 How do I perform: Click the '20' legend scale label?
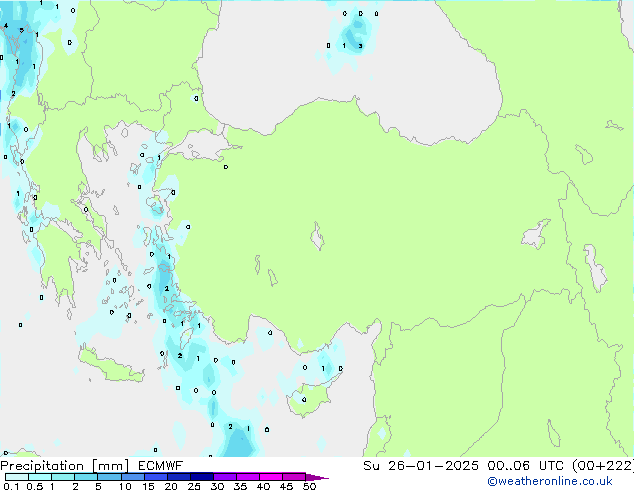click(171, 486)
